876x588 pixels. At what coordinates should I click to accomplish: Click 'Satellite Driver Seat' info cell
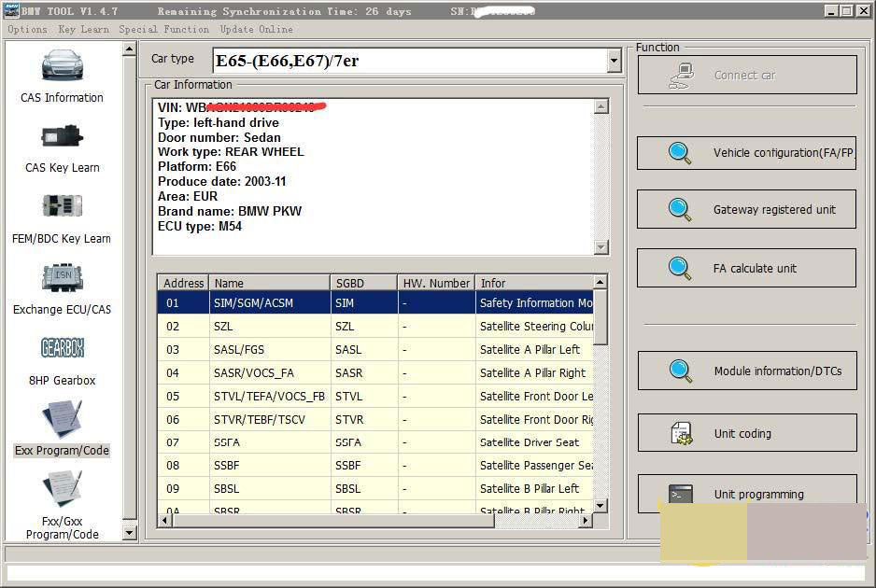click(x=534, y=442)
